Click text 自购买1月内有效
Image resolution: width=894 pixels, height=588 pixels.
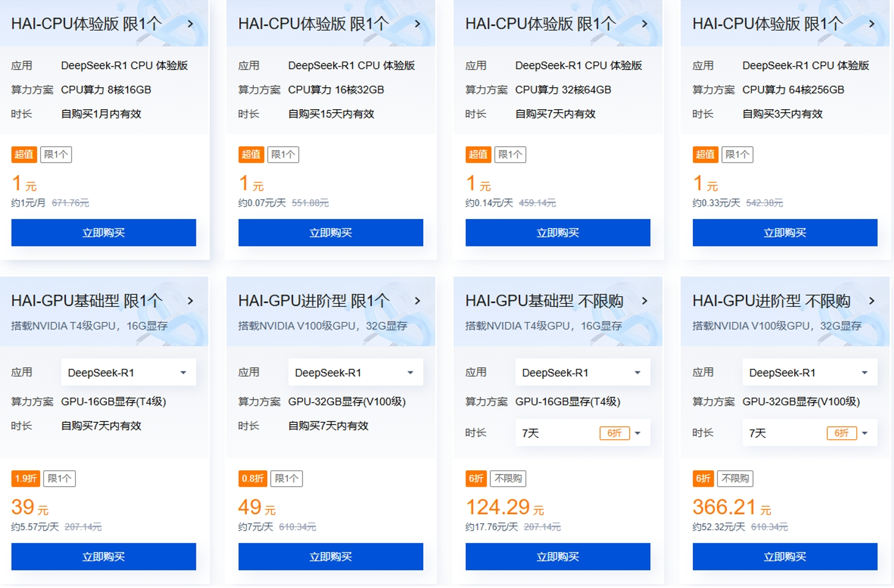coord(101,114)
